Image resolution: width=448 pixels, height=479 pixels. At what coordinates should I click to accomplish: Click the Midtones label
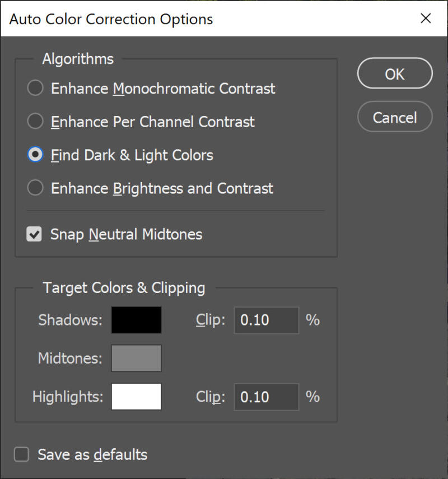click(68, 358)
